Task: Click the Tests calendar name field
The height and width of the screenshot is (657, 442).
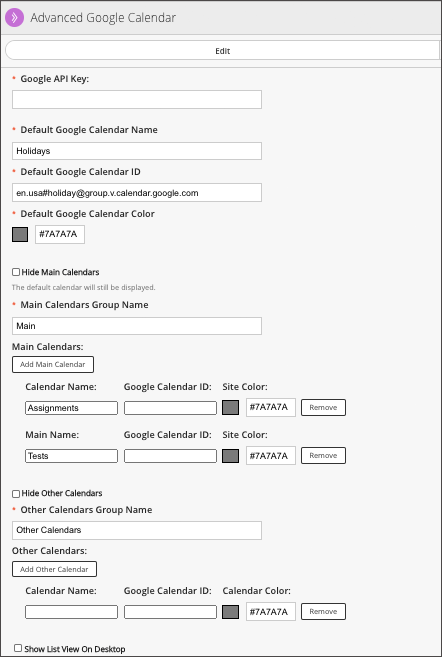Action: click(x=72, y=456)
